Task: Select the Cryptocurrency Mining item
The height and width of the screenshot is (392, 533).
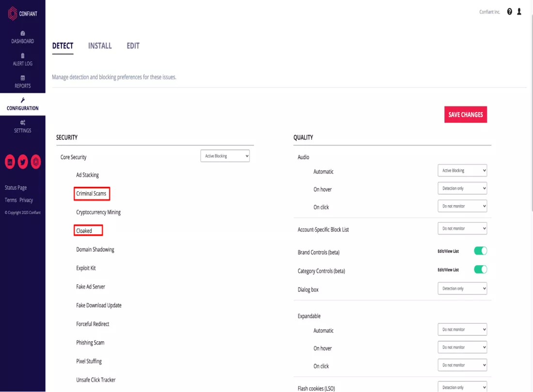Action: 98,212
